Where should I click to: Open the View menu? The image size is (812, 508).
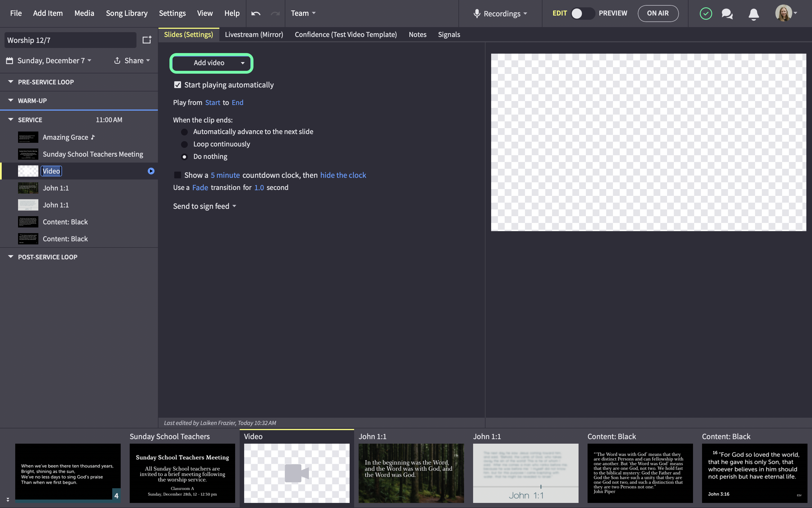[x=205, y=13]
